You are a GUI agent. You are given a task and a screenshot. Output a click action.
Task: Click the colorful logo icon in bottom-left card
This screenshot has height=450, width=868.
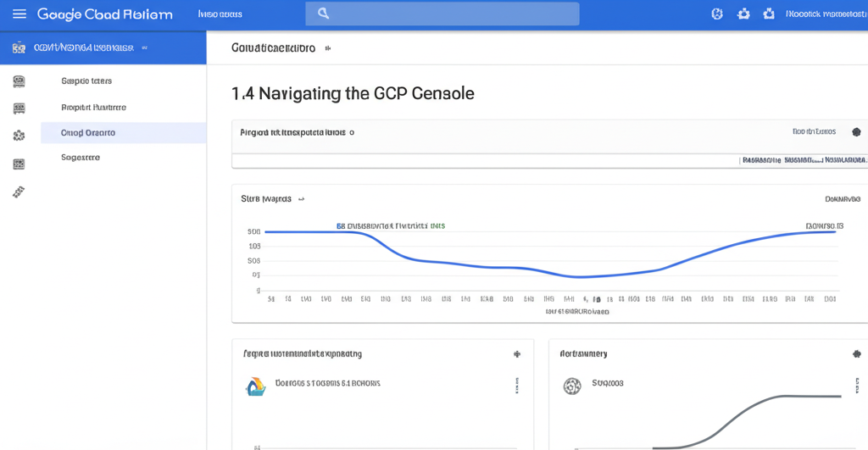(x=256, y=386)
